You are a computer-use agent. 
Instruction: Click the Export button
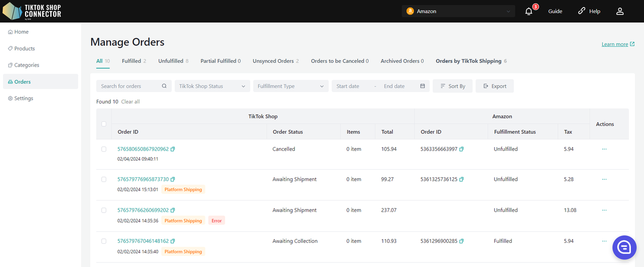pyautogui.click(x=495, y=86)
